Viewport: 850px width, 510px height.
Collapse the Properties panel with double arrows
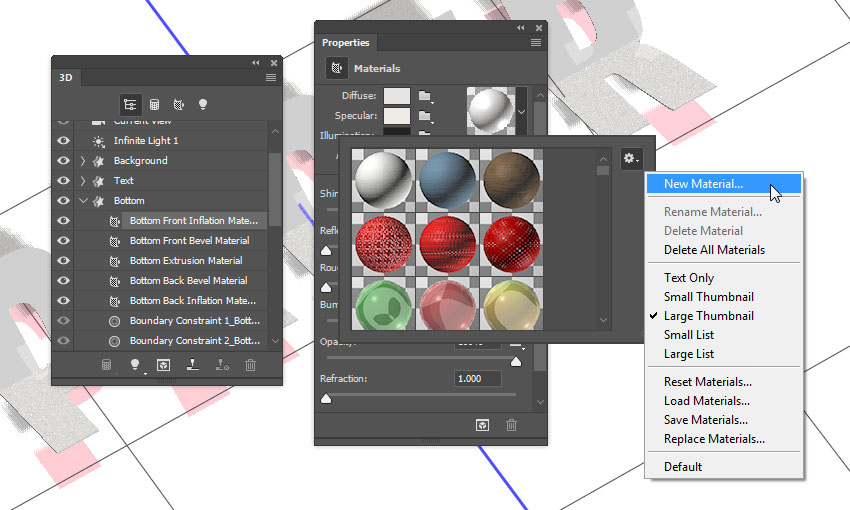pyautogui.click(x=520, y=28)
